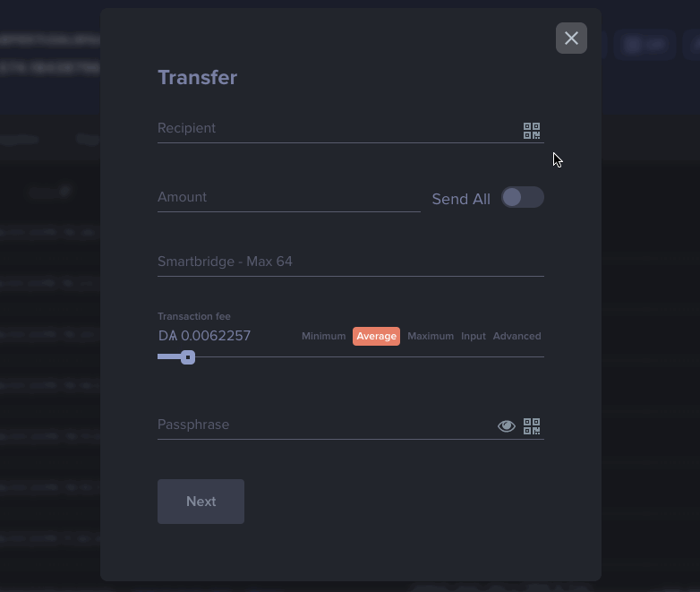Open Advanced fee settings
This screenshot has height=592, width=700.
(517, 336)
